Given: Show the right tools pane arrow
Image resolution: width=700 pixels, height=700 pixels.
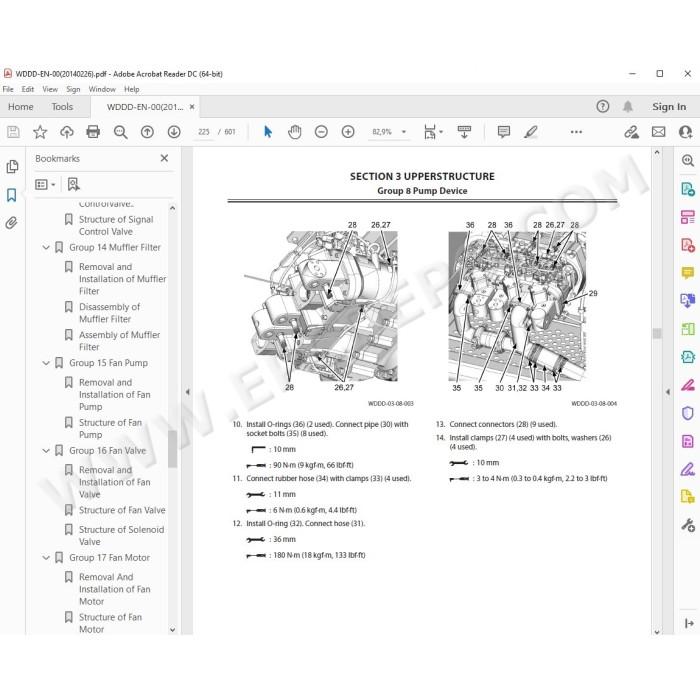Looking at the screenshot, I should pyautogui.click(x=668, y=392).
